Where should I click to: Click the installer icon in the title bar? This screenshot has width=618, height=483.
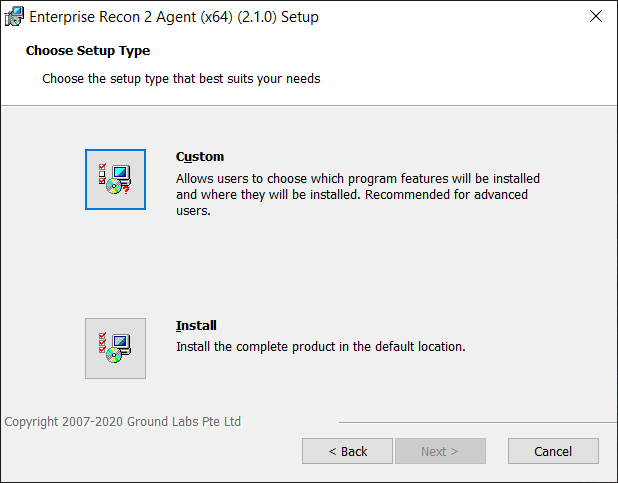tap(14, 17)
